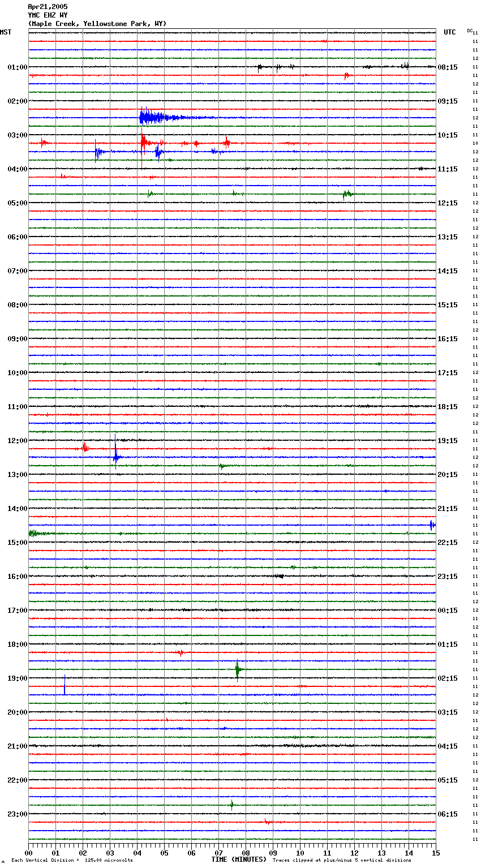Screen dimensions: 481x868
Task: Click the 20:15 UTC time label
Action: (x=448, y=475)
